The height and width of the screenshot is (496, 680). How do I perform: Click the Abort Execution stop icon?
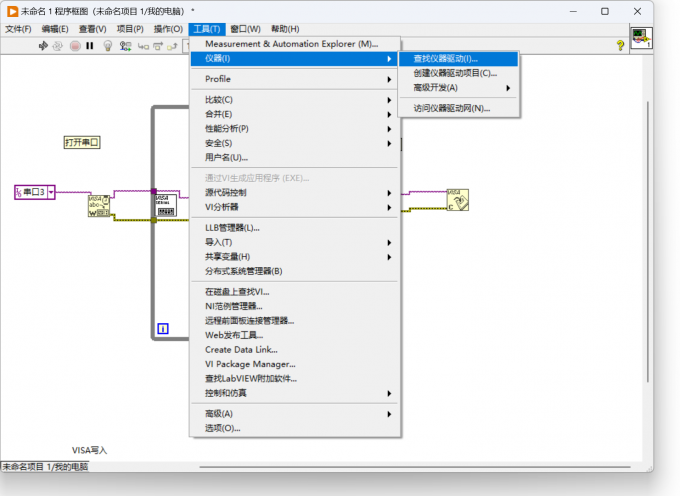point(75,46)
